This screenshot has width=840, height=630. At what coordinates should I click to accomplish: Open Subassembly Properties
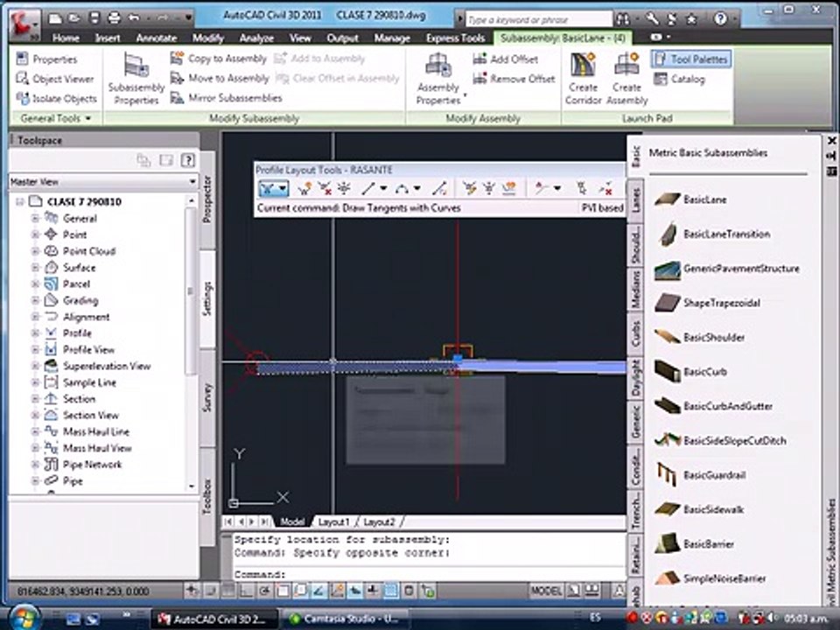[x=136, y=79]
